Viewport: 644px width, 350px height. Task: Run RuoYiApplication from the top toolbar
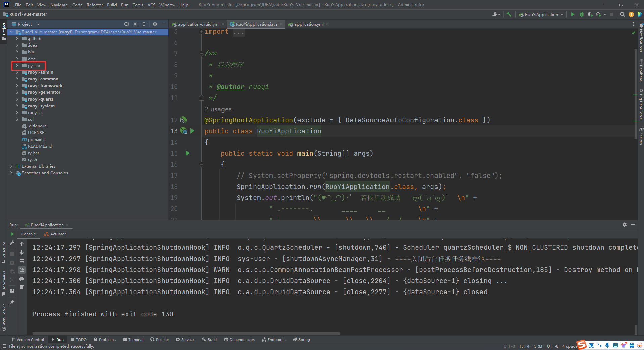click(573, 14)
